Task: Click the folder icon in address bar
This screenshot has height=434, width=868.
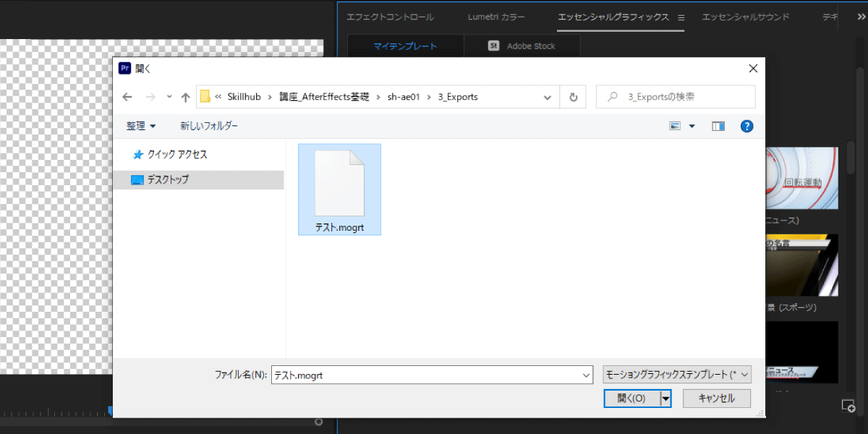Action: (205, 97)
